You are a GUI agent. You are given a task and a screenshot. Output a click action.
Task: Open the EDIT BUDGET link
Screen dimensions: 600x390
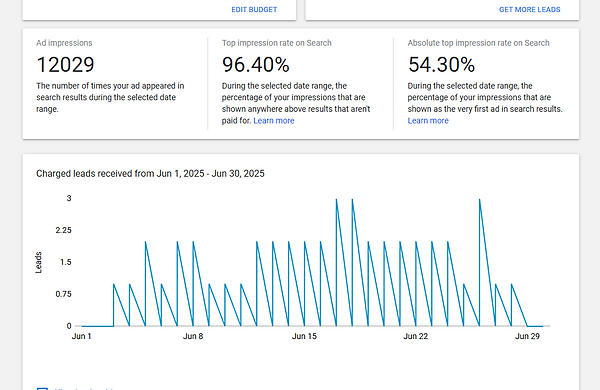point(254,10)
